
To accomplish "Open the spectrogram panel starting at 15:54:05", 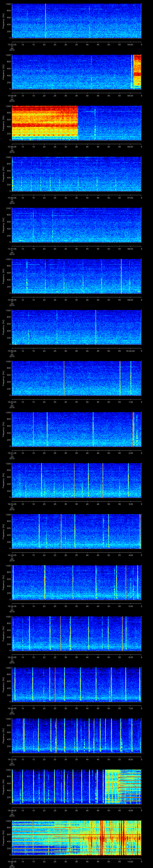I will point(76,72).
